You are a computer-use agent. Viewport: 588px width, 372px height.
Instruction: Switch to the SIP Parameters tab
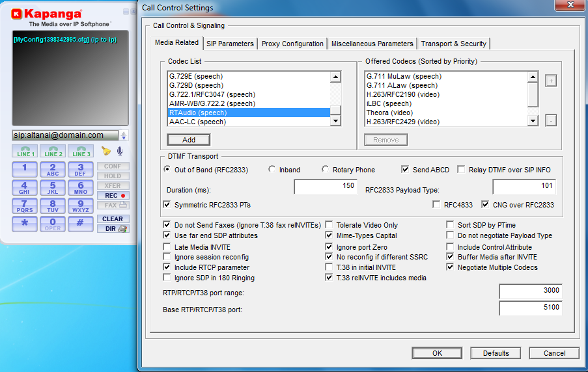[x=230, y=44]
